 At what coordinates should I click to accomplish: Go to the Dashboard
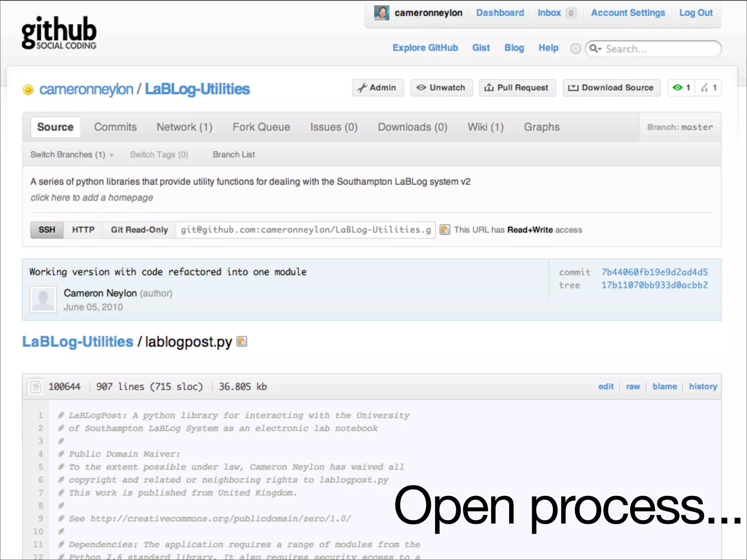500,13
